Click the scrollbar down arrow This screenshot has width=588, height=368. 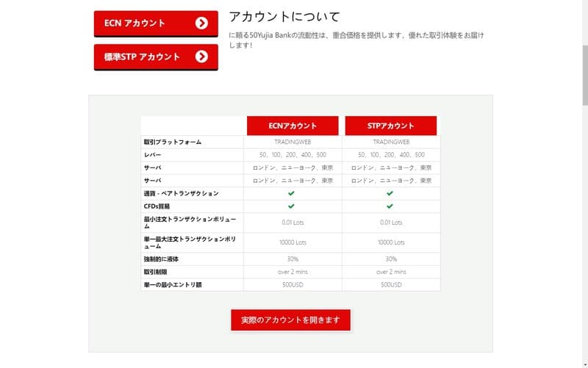click(585, 364)
